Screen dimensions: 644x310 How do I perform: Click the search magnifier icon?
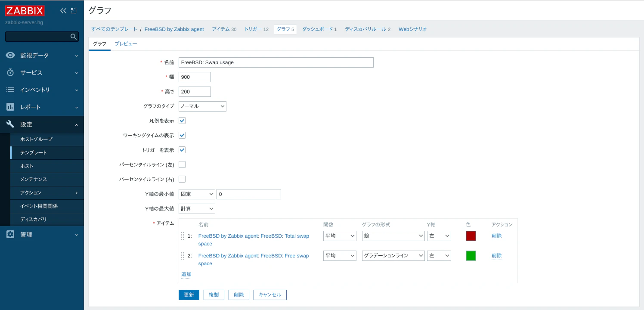coord(74,37)
